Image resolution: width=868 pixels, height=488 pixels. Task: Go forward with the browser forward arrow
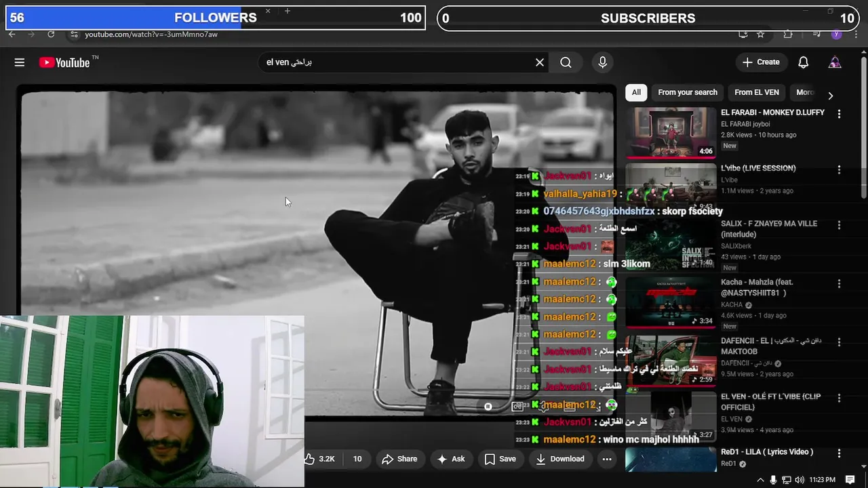point(31,34)
